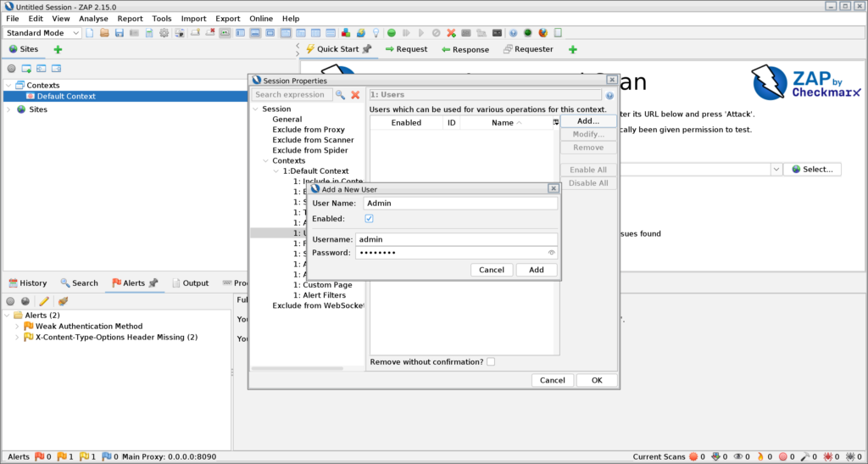
Task: Click the broom delete all alerts icon
Action: [x=63, y=301]
